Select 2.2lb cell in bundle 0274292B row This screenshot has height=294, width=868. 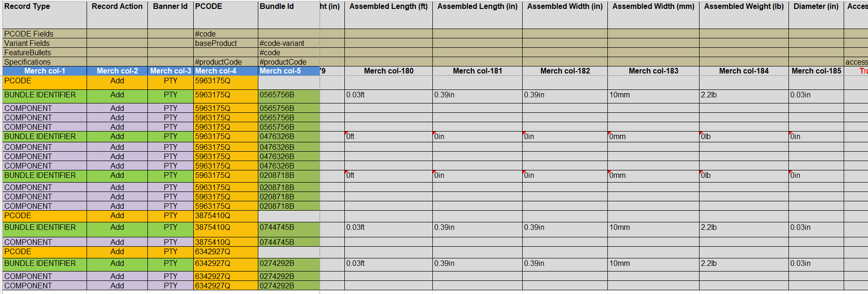[x=744, y=264]
